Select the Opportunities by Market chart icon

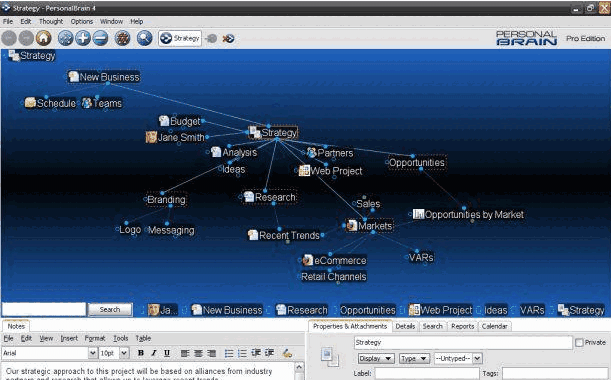pos(419,214)
